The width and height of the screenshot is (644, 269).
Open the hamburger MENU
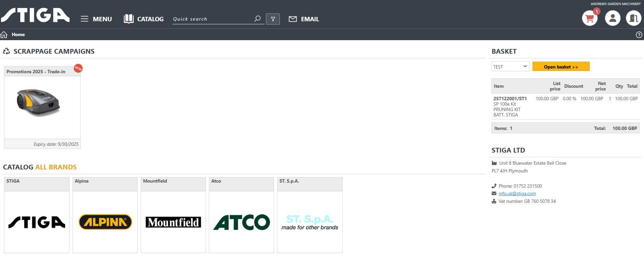(96, 19)
